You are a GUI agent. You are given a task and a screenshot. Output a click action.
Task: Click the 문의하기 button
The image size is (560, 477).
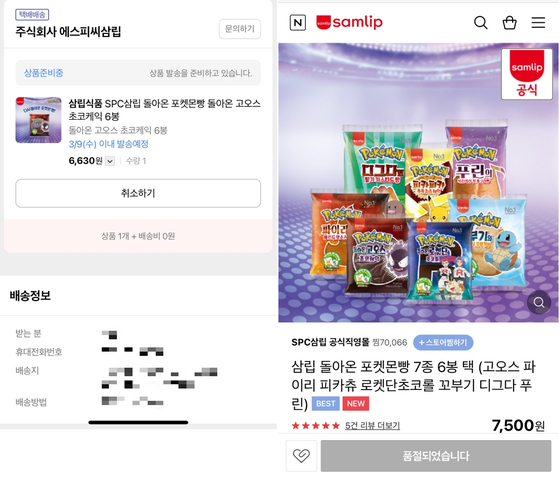(x=240, y=29)
